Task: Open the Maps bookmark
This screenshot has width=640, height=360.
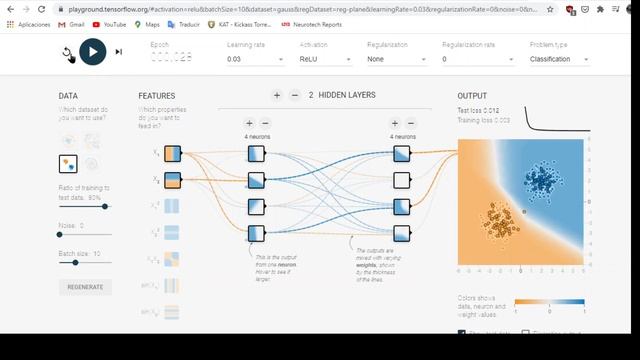Action: click(x=147, y=24)
